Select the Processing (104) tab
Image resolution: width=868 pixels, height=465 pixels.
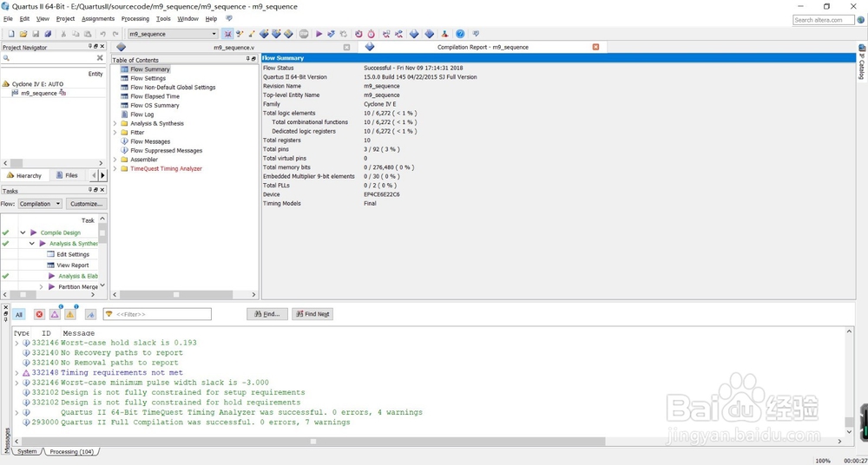pyautogui.click(x=71, y=452)
